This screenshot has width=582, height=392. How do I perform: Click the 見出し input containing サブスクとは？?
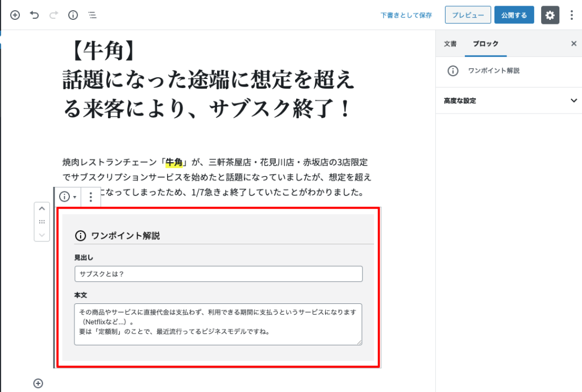point(218,274)
